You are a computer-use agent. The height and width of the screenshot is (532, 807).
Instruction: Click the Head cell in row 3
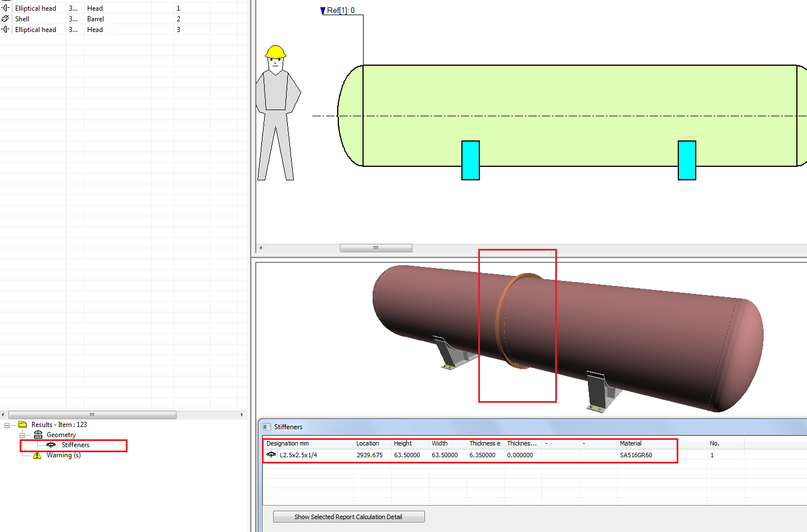coord(95,29)
